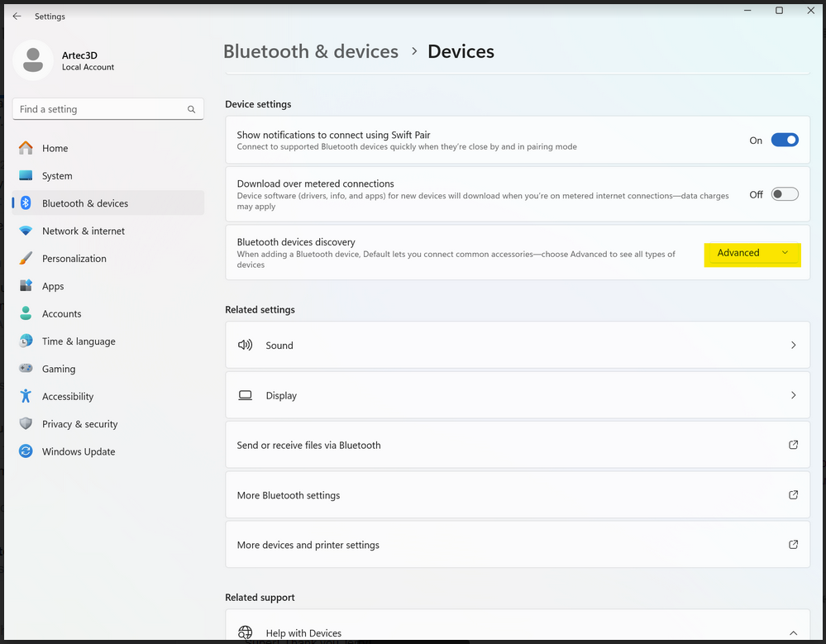Click the Find a setting search box
The image size is (826, 644).
click(x=108, y=109)
